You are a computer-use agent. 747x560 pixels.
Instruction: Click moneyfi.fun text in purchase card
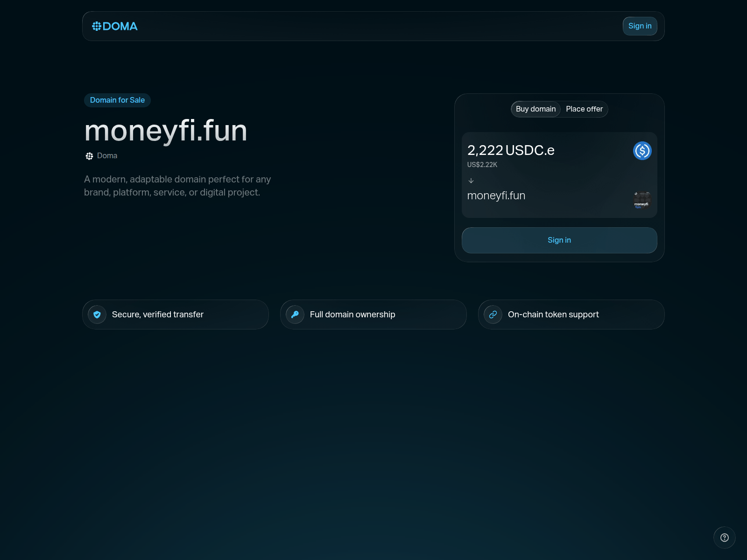(496, 196)
